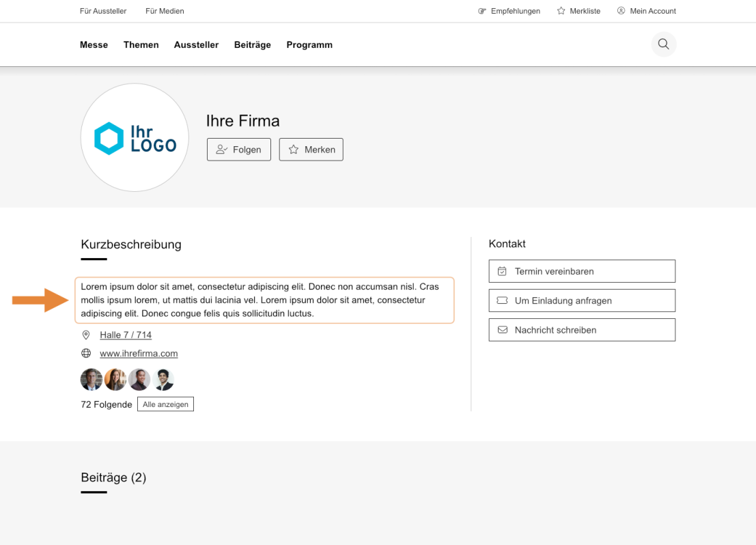Follow Ihre Firma via the Folgen button
756x545 pixels.
point(238,149)
